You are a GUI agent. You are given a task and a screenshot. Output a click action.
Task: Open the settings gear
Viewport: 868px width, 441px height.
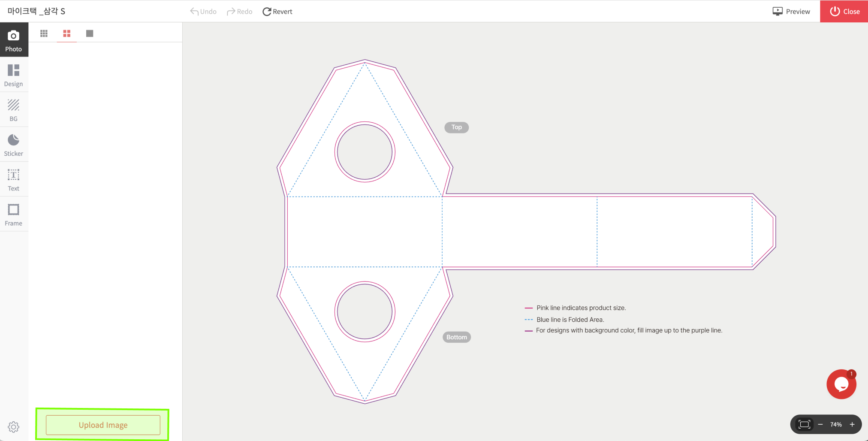click(x=14, y=427)
